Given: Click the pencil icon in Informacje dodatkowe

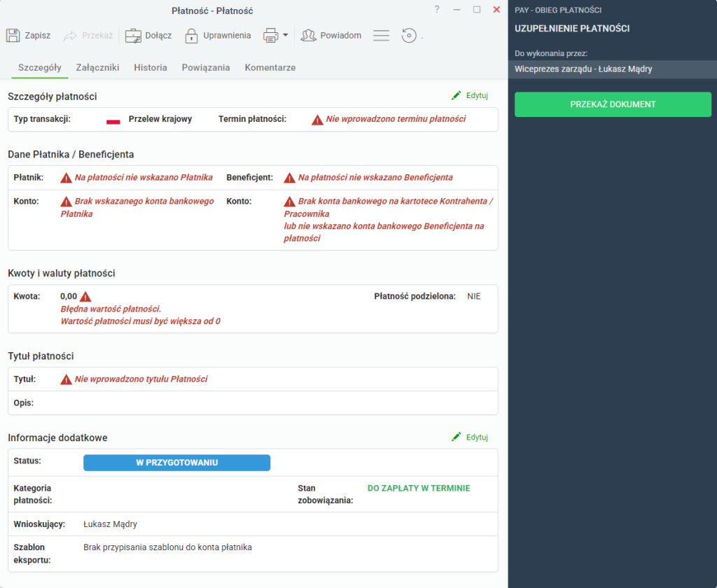Looking at the screenshot, I should 456,437.
